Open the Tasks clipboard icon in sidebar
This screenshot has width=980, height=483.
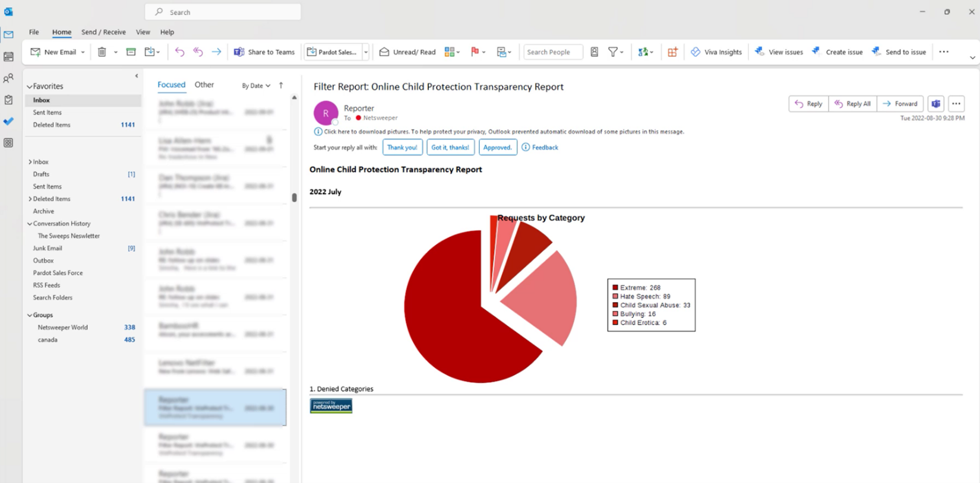(x=8, y=100)
